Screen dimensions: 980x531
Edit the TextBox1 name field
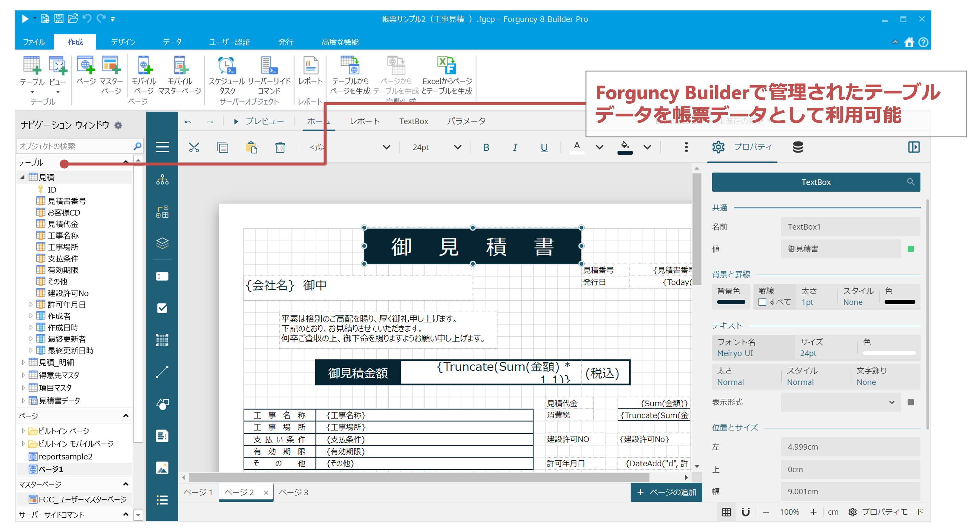[851, 226]
